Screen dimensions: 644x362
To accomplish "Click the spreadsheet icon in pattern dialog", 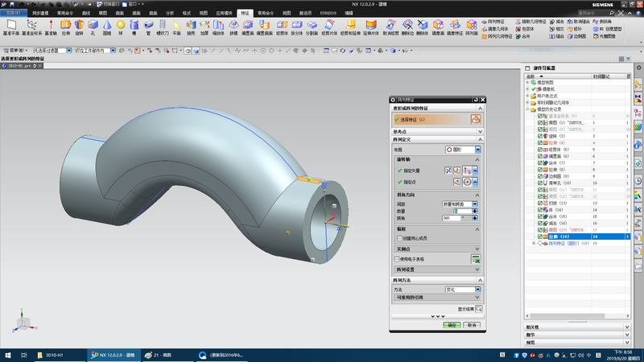I will coord(476,260).
